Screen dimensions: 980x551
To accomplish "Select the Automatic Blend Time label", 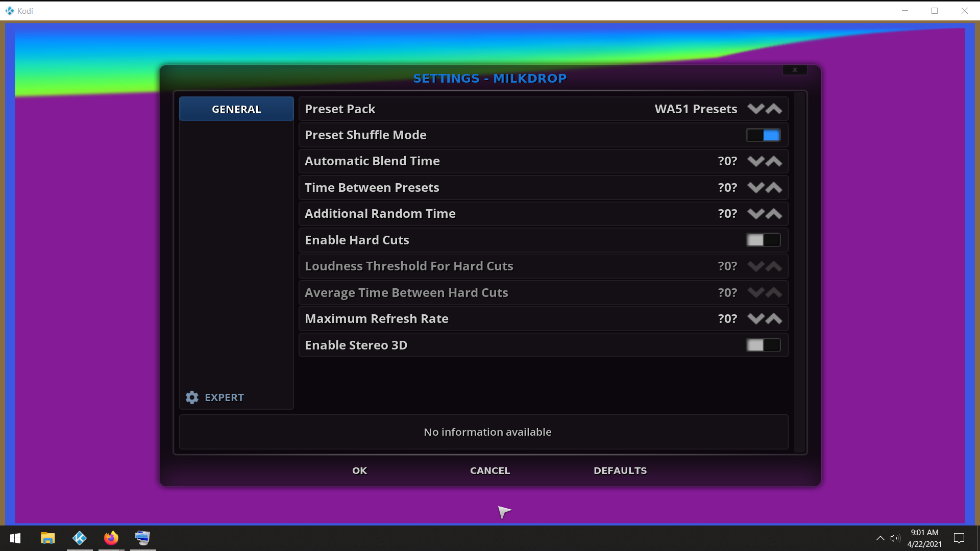I will point(372,161).
